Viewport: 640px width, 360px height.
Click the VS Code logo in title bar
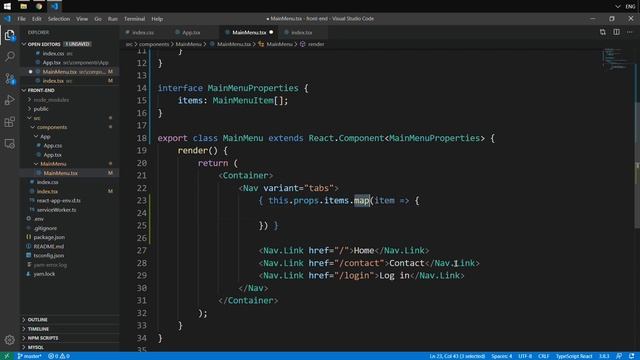[7, 19]
